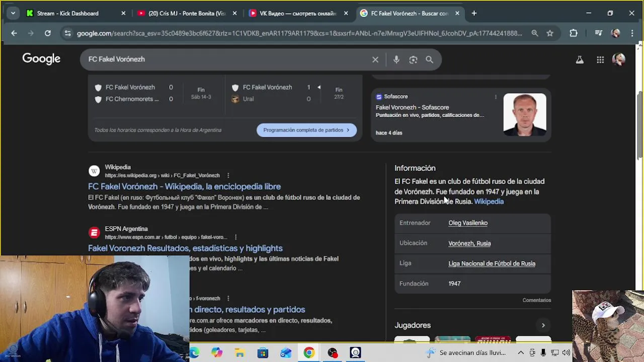Open the Chrome extensions menu

point(574,33)
